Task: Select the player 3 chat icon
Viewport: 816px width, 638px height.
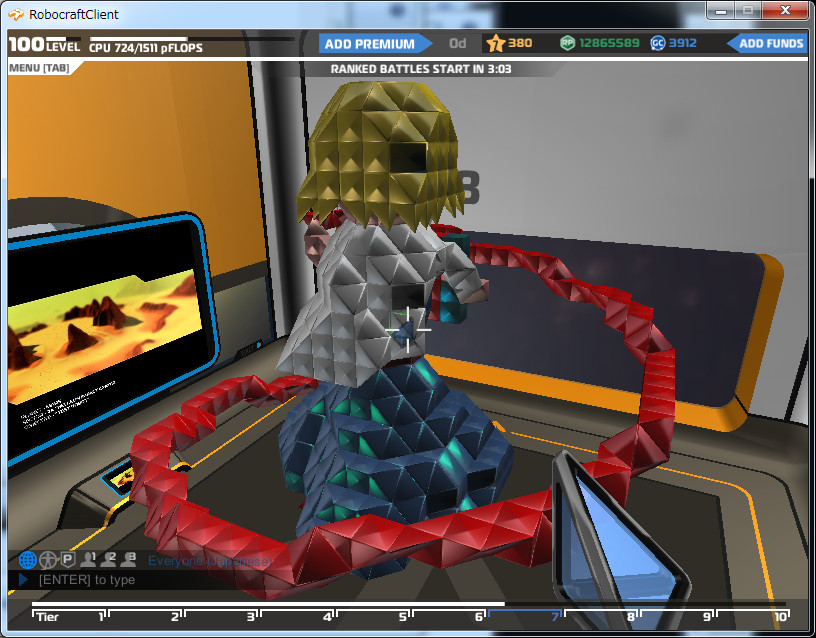Action: (128, 559)
